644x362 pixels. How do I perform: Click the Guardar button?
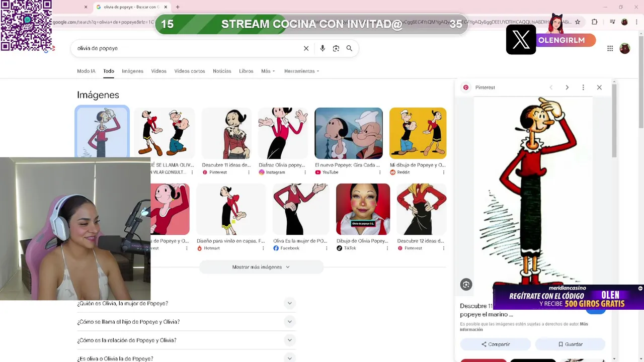pyautogui.click(x=570, y=344)
